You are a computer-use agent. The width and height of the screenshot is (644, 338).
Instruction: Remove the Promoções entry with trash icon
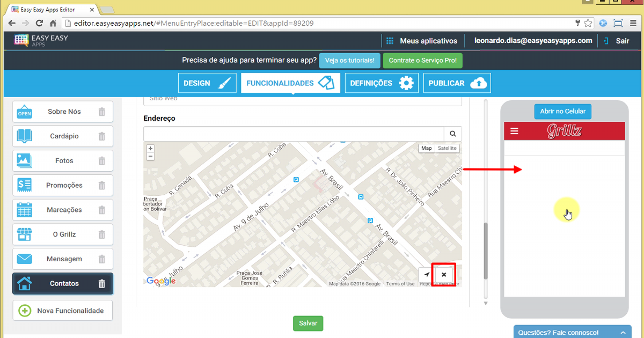click(102, 186)
